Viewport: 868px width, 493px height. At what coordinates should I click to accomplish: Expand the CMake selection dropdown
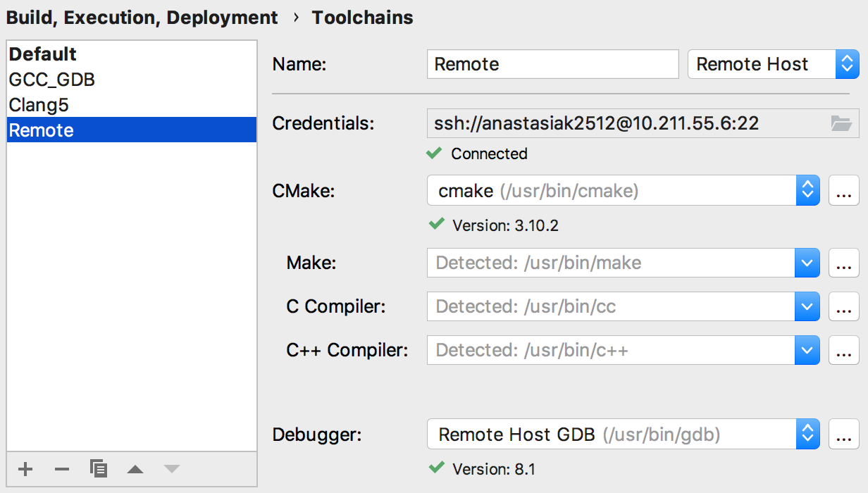[x=807, y=191]
